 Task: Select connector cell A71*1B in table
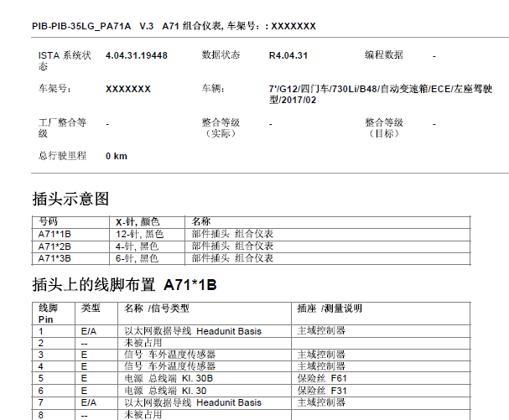tap(55, 234)
